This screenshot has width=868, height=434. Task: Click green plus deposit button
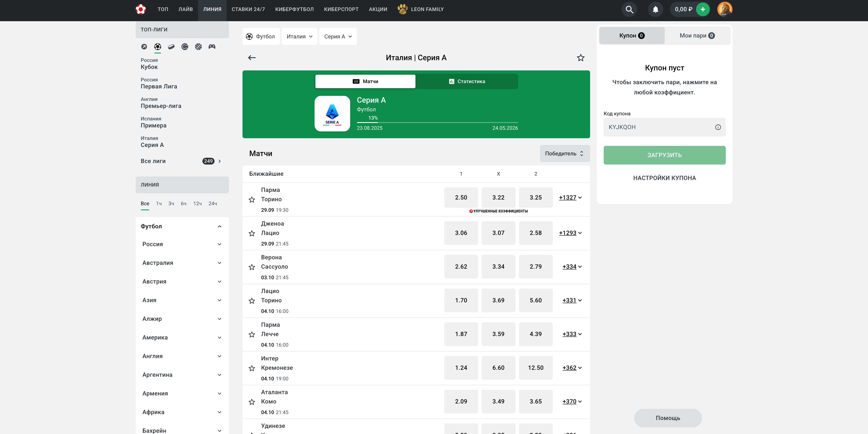coord(702,9)
